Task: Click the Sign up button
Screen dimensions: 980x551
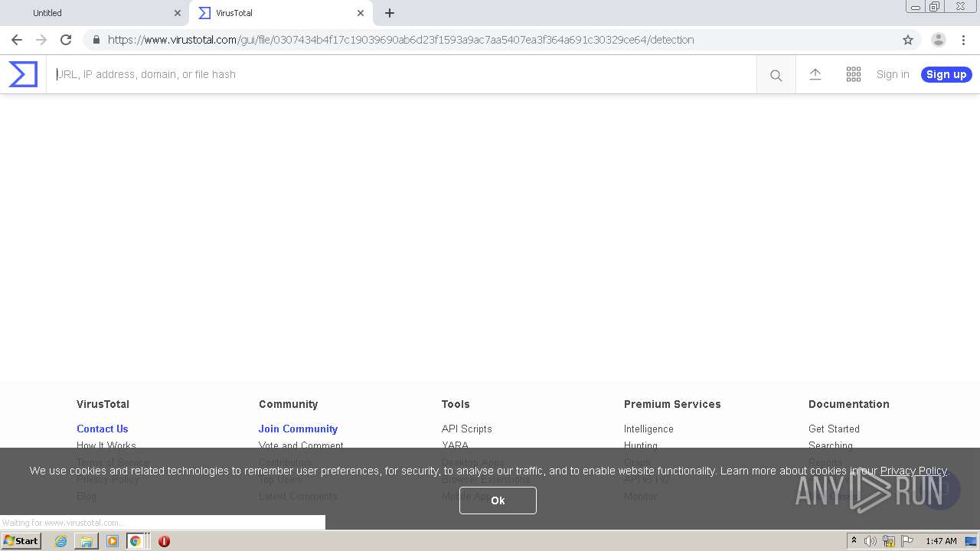Action: tap(946, 74)
